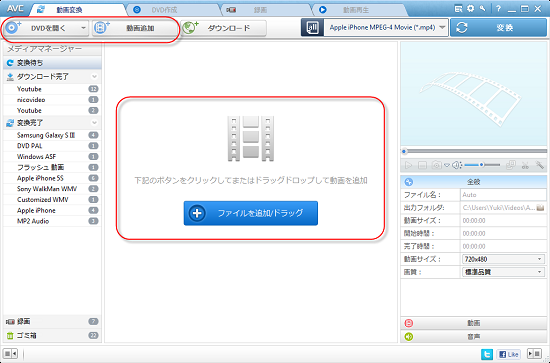This screenshot has width=550, height=363.
Task: Click the scissors clip video icon
Action: tap(525, 165)
